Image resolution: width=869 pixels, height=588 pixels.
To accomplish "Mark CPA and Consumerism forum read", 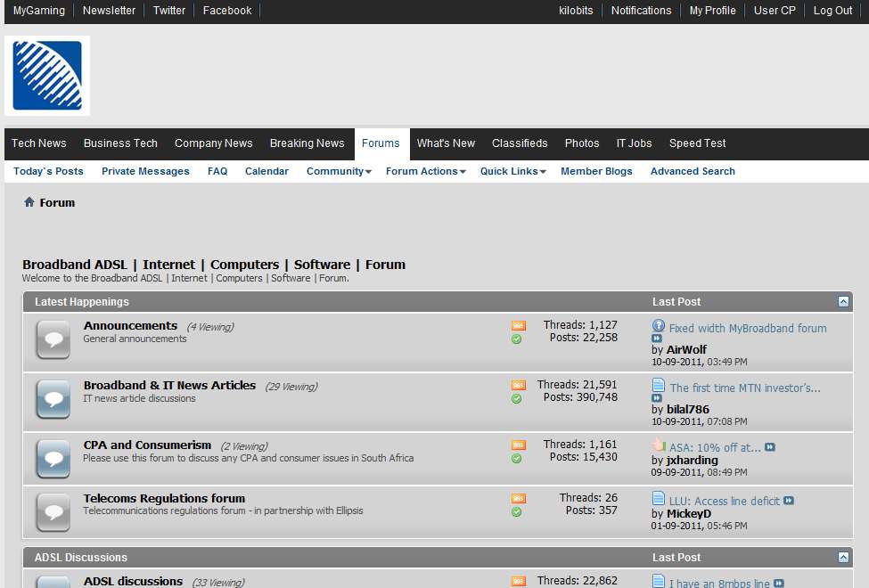I will (517, 458).
